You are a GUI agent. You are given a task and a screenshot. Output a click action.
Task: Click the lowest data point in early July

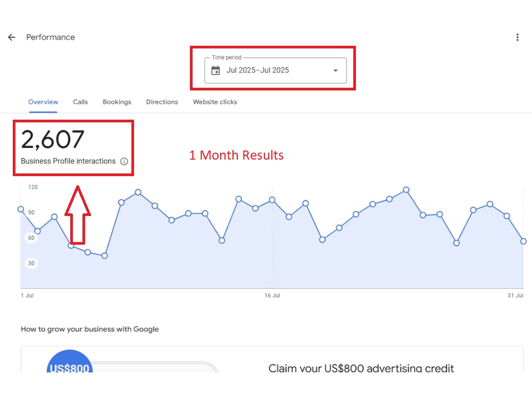coord(104,256)
